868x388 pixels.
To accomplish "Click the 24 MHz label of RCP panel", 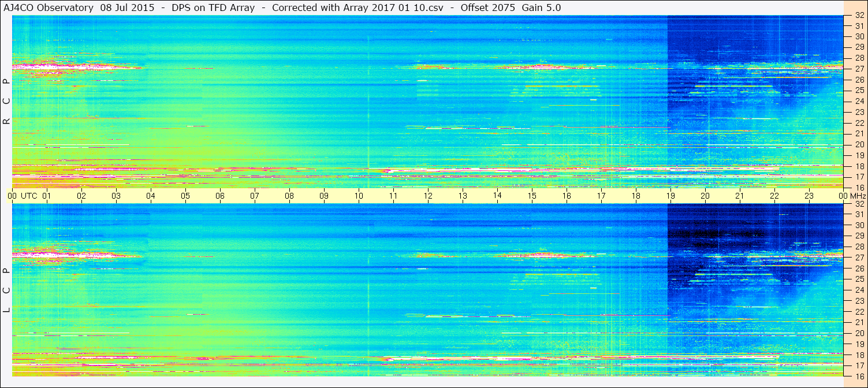I will [859, 102].
